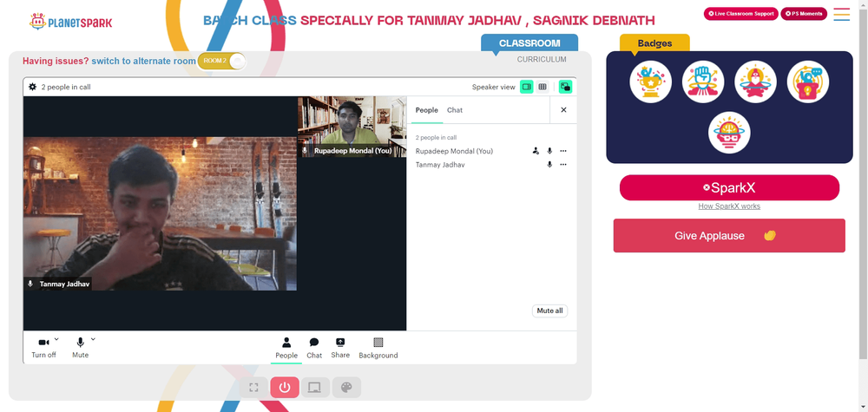Image resolution: width=868 pixels, height=412 pixels.
Task: Open Background effects option
Action: point(378,349)
